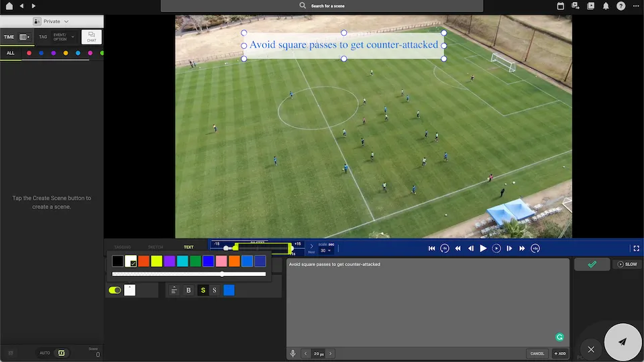Decrease font size with left chevron

coord(306,353)
